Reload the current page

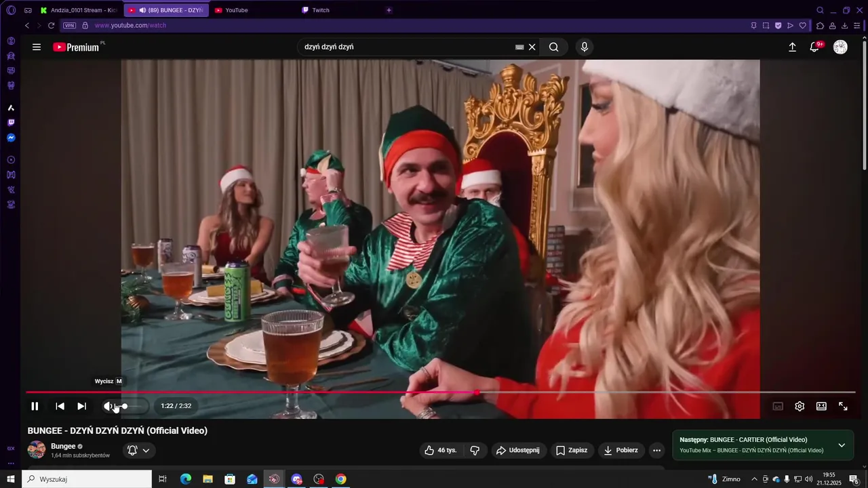[51, 25]
